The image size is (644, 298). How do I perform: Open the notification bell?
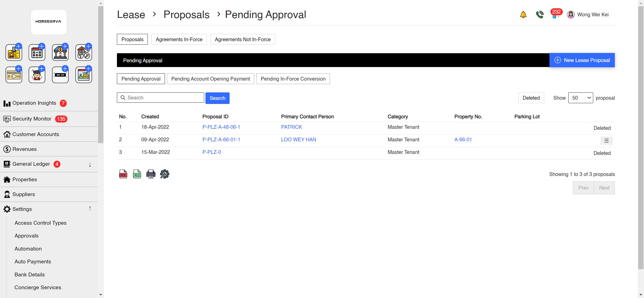pos(523,15)
